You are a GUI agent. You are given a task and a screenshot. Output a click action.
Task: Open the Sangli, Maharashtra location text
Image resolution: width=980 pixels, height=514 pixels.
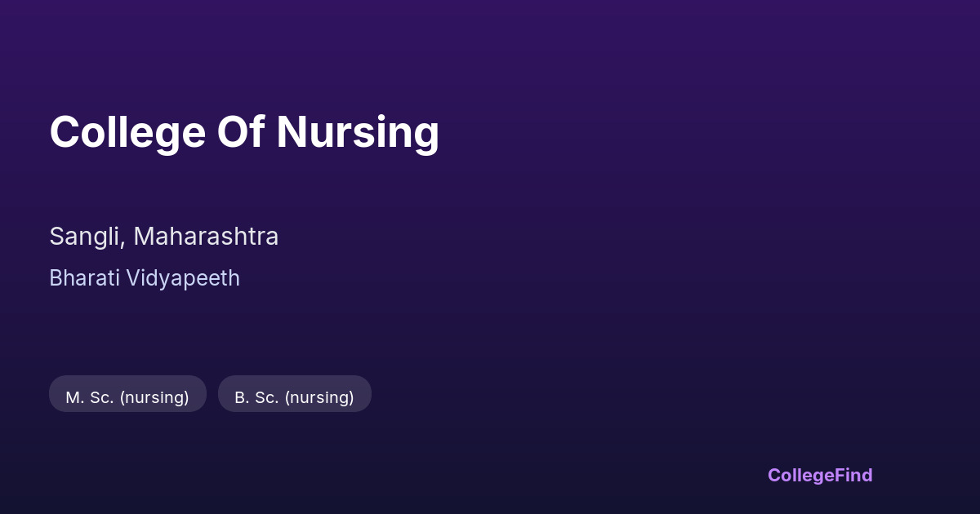click(163, 237)
